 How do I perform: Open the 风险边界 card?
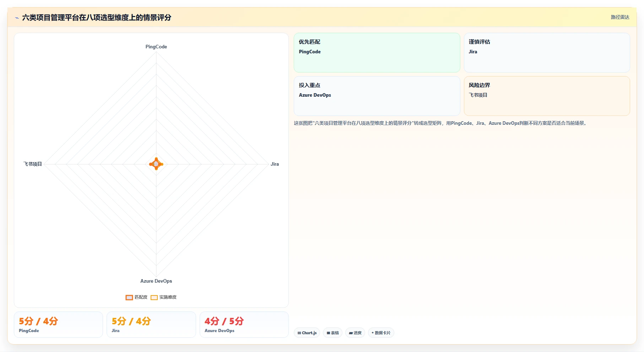547,96
